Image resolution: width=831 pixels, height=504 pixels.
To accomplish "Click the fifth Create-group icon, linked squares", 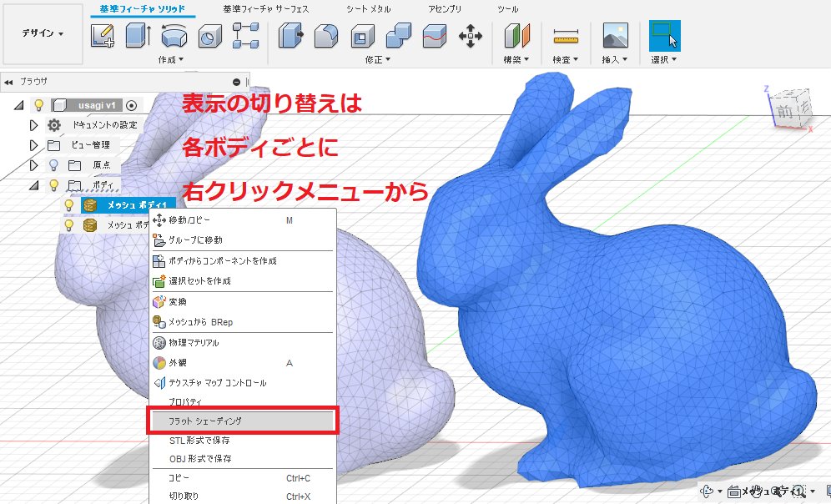I will click(246, 36).
